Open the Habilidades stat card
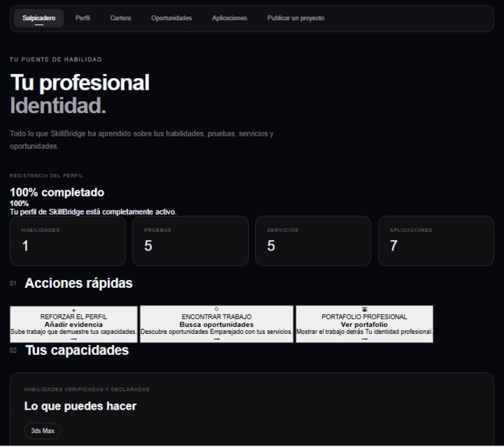 click(x=68, y=241)
